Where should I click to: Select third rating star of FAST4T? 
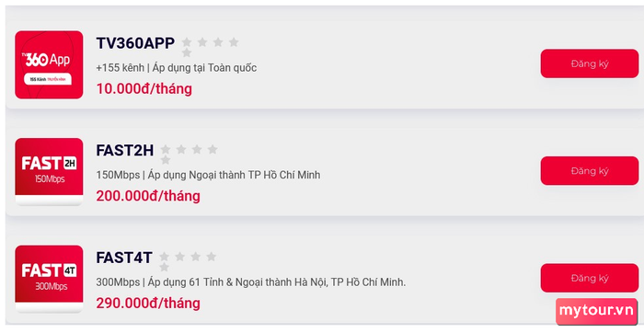(x=195, y=257)
